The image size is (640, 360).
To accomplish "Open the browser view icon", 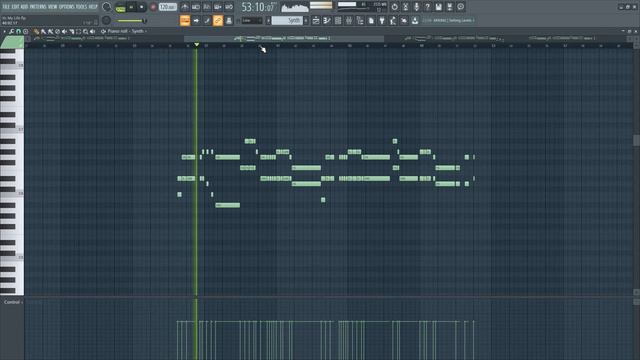I will tap(360, 20).
